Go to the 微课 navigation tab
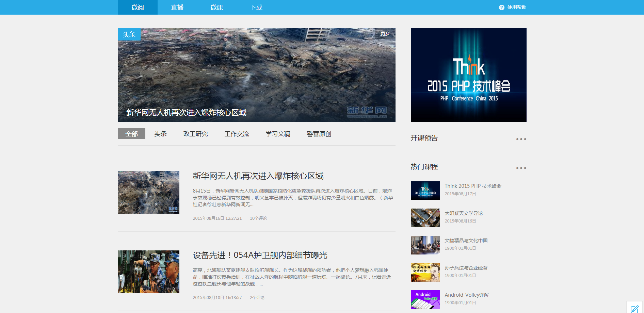644x313 pixels. [x=217, y=7]
